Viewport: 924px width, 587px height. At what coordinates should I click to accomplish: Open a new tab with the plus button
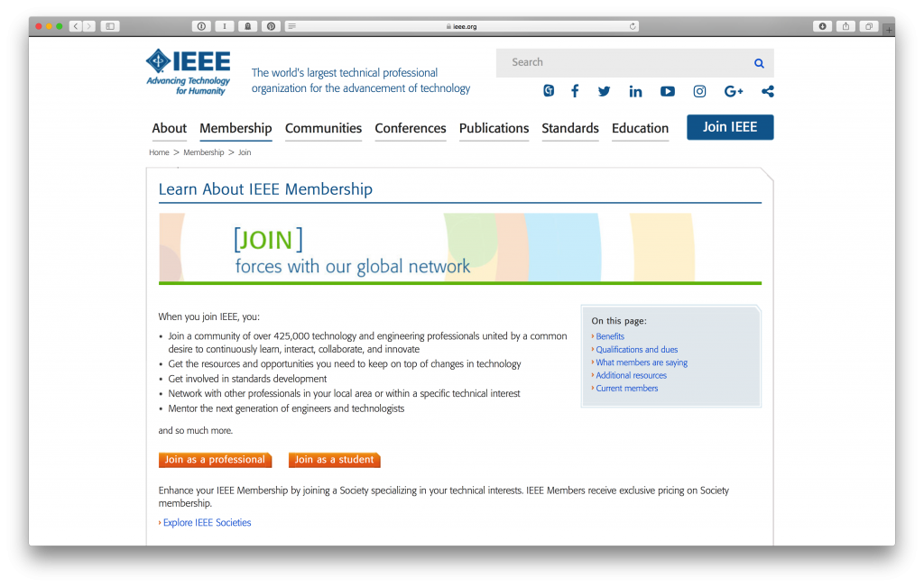[x=889, y=30]
